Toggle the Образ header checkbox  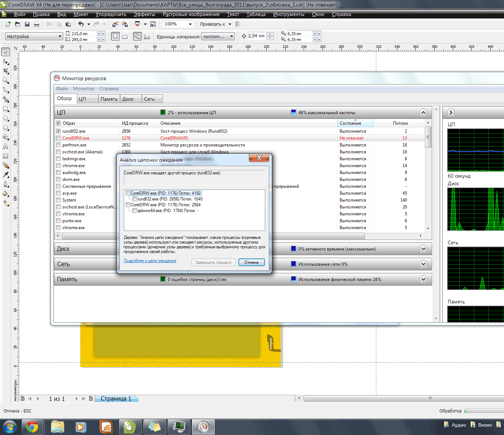58,123
